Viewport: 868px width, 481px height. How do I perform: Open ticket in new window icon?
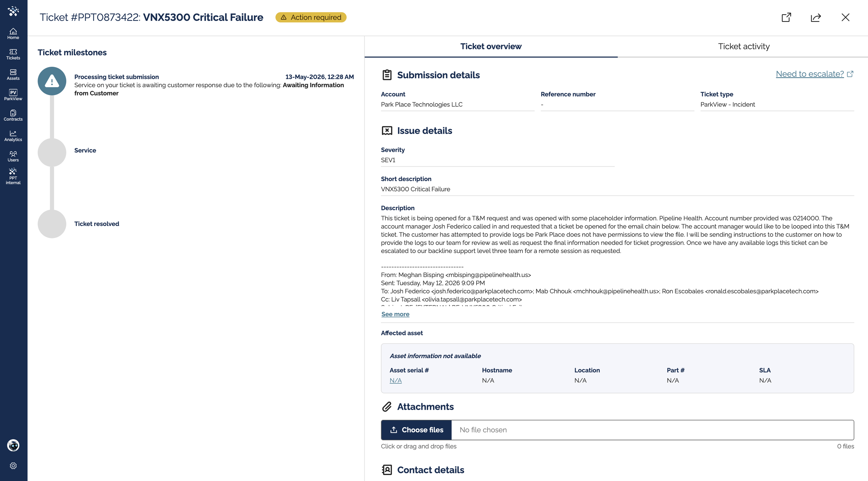tap(786, 17)
